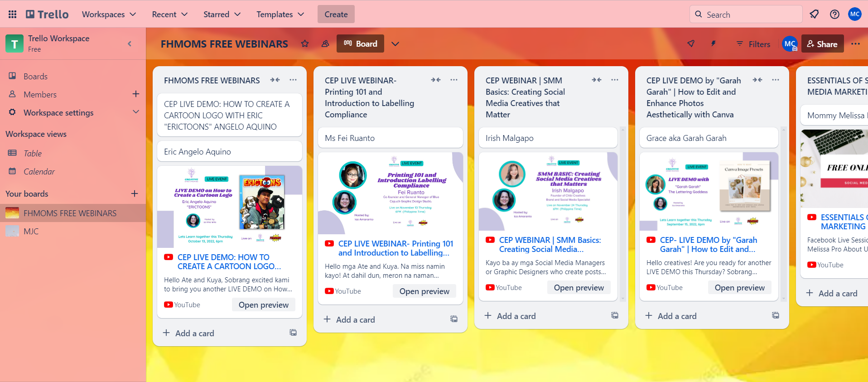The height and width of the screenshot is (382, 868).
Task: Add a card to first list
Action: click(188, 333)
